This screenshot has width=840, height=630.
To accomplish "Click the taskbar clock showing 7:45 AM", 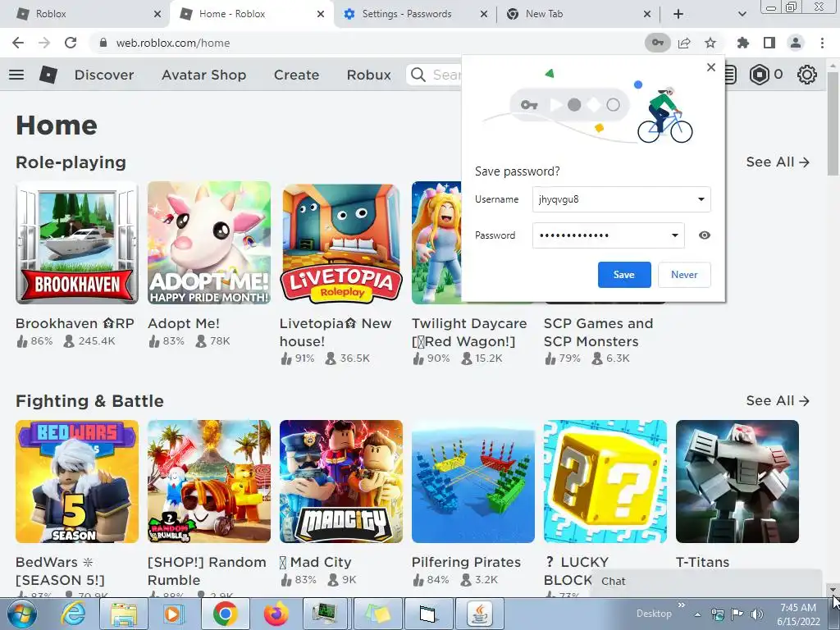I will coord(798,614).
